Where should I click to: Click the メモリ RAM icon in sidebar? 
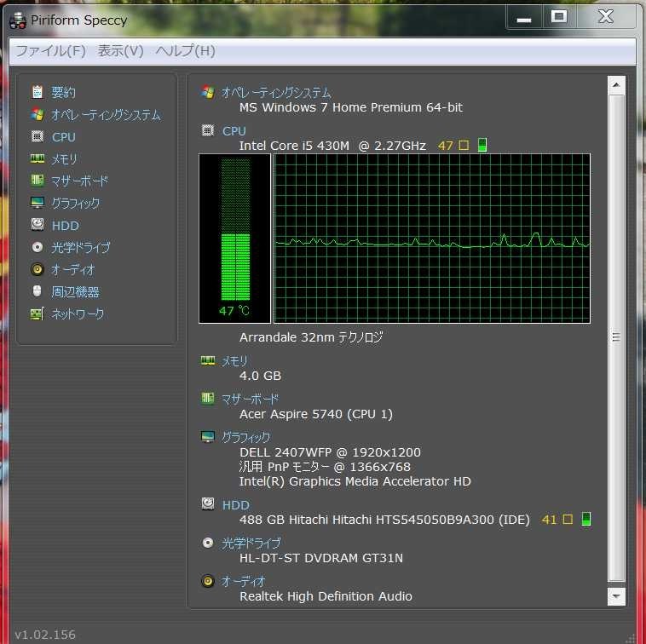pos(37,158)
